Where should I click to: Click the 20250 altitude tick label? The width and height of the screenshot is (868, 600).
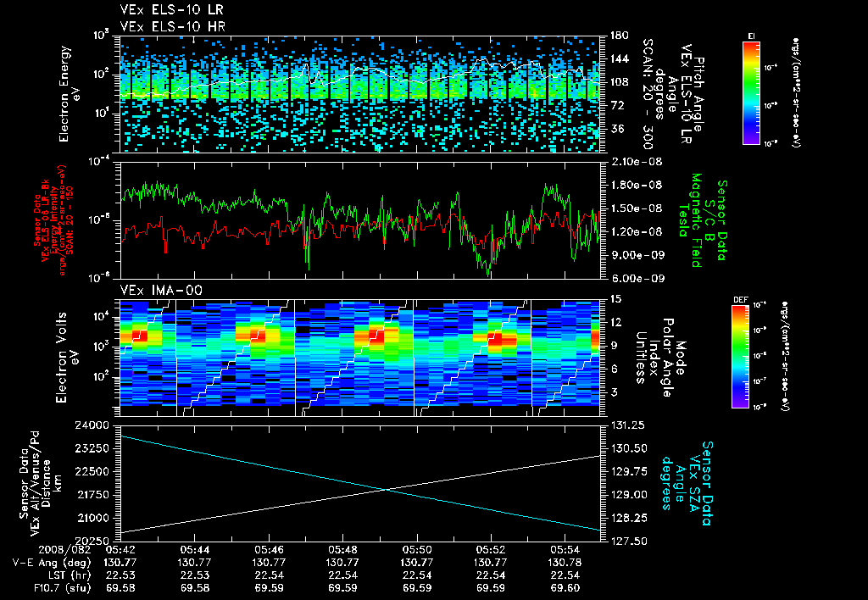[x=92, y=541]
